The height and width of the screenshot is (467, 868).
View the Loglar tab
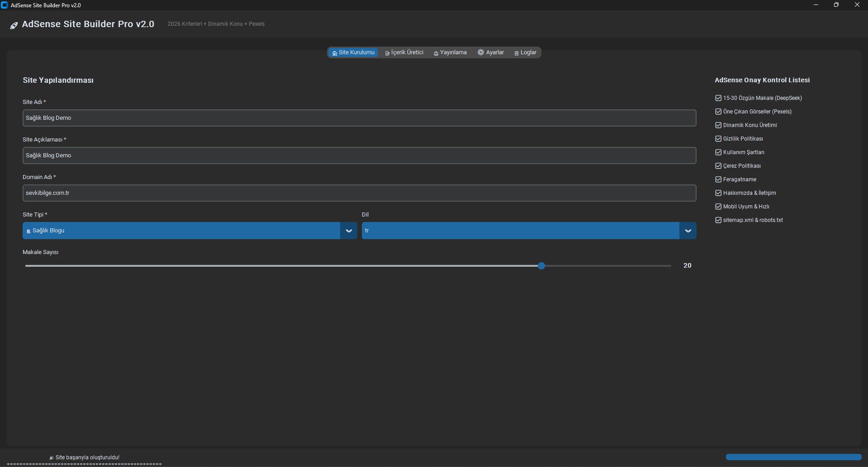pyautogui.click(x=525, y=52)
